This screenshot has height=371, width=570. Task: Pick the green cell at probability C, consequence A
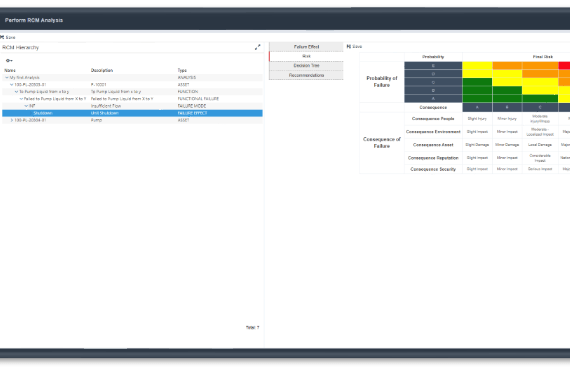pyautogui.click(x=477, y=82)
